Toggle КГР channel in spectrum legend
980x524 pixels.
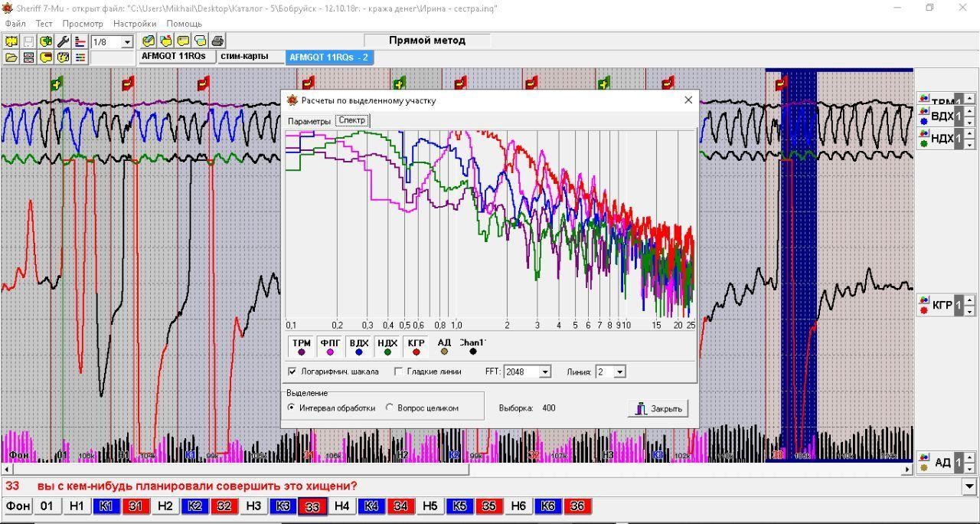click(x=416, y=347)
